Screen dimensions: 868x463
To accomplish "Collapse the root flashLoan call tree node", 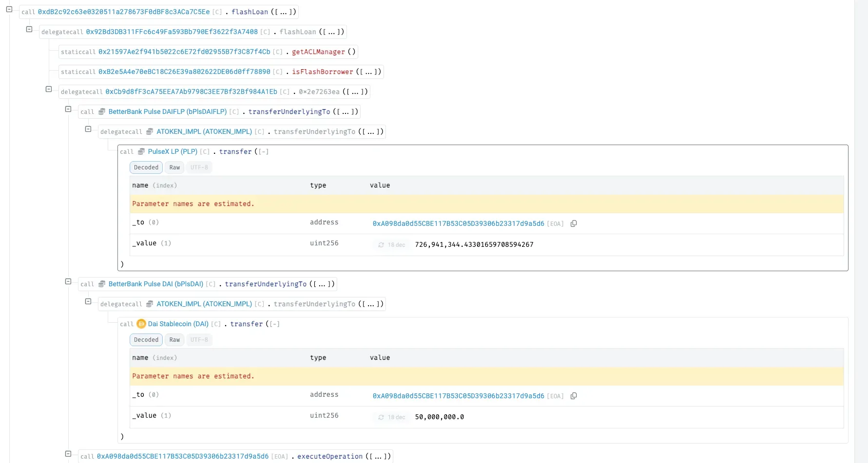I will 8,8.
